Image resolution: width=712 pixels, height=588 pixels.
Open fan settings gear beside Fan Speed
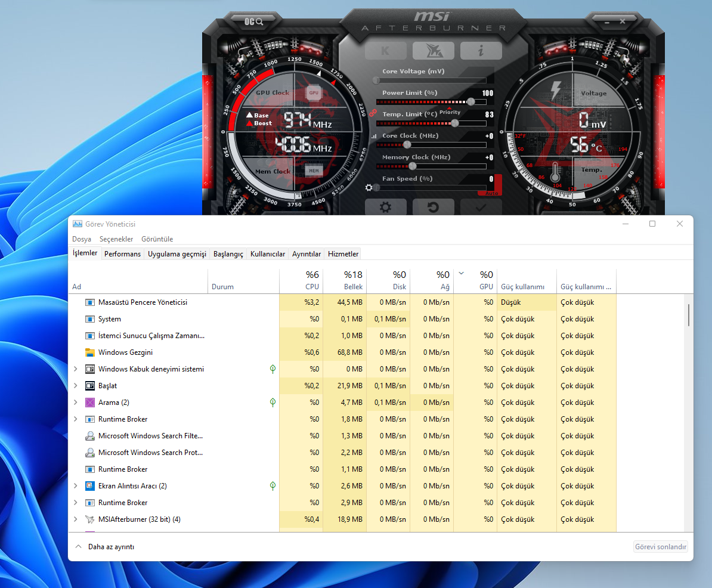click(369, 187)
